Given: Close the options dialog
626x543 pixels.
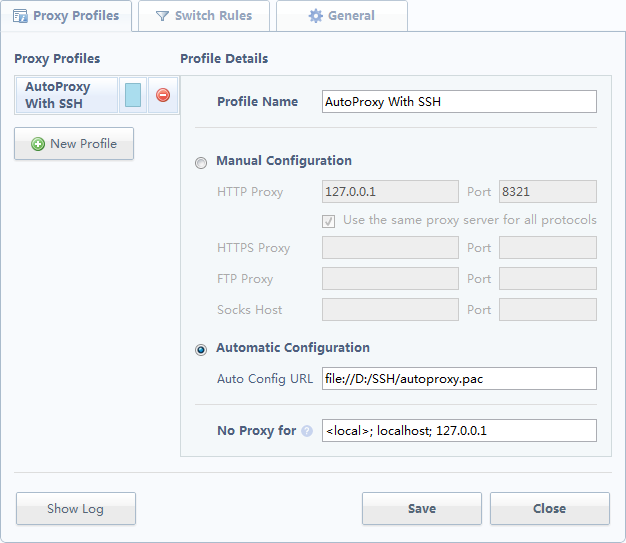Looking at the screenshot, I should pos(549,508).
